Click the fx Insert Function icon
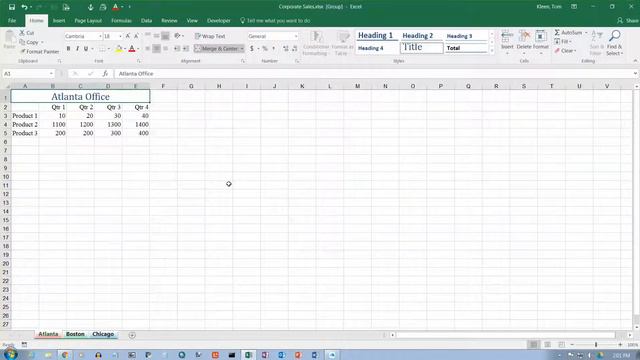The width and height of the screenshot is (640, 360). 105,73
